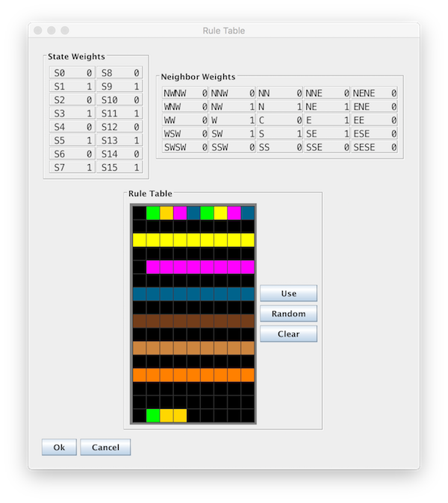Edit the WSW neighbor weight
This screenshot has width=448, height=503.
point(185,134)
